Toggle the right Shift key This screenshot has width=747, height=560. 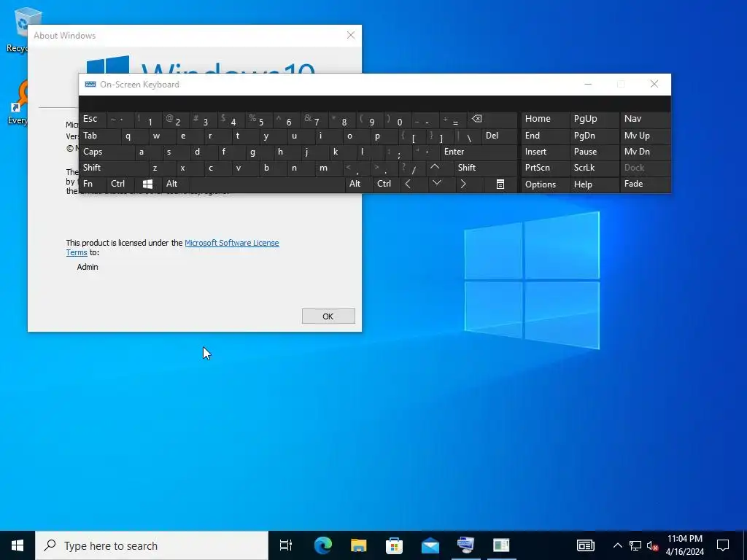(x=486, y=168)
